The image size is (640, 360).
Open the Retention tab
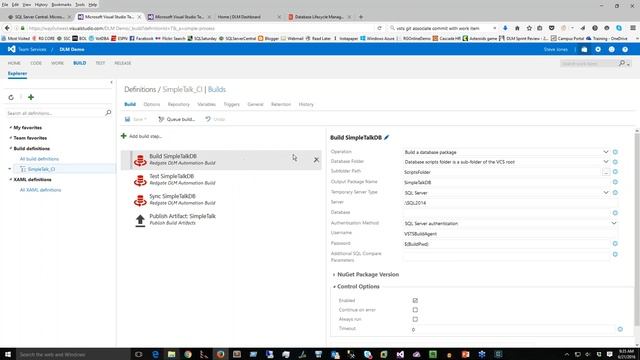tap(281, 104)
